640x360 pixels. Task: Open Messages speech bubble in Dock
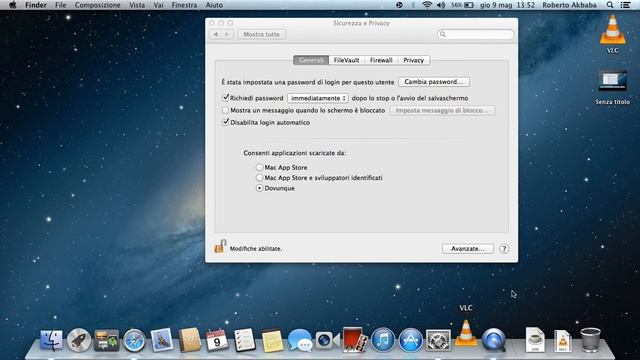(x=300, y=340)
